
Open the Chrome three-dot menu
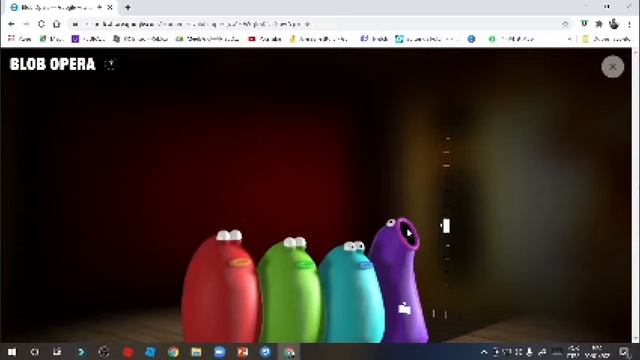(629, 24)
